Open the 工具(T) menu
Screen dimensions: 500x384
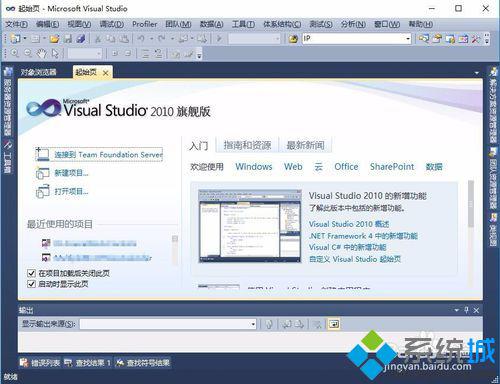[x=243, y=24]
